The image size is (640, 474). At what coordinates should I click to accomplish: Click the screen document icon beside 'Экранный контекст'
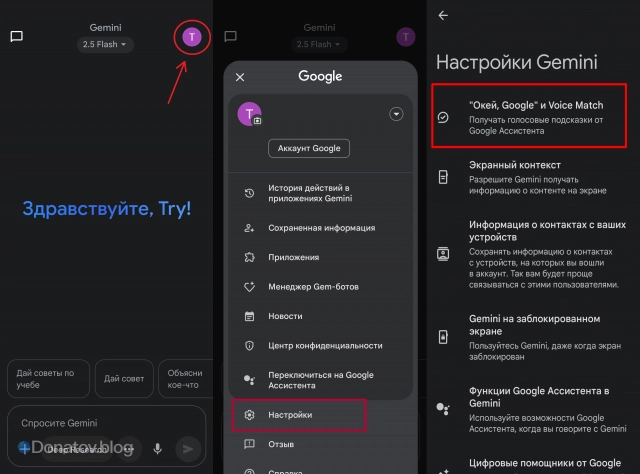point(443,177)
